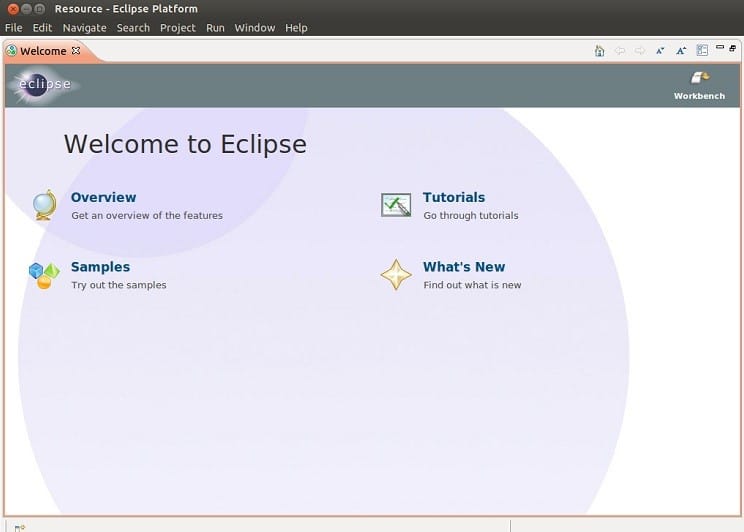Click the Tutorials checkmark icon

tap(396, 205)
